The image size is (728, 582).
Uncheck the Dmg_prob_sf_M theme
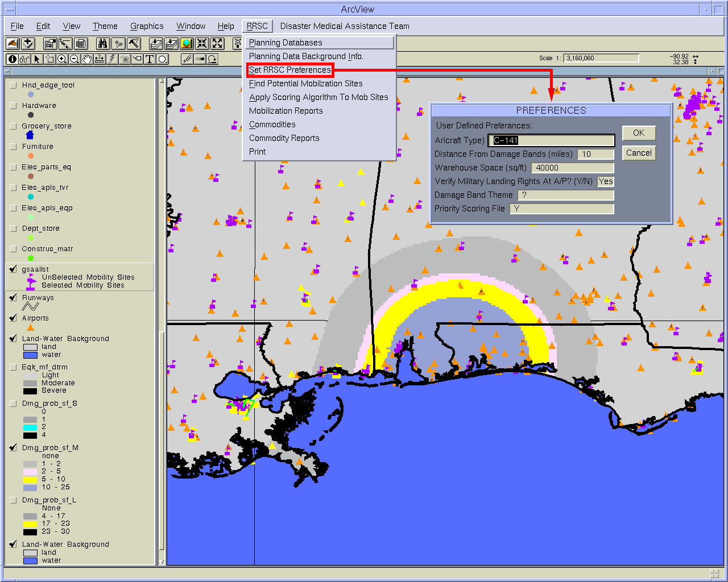tap(13, 448)
